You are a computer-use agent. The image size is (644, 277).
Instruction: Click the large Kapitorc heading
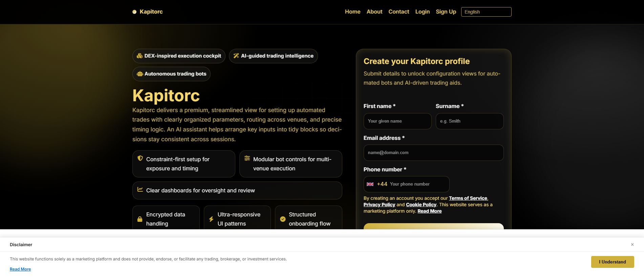coord(166,95)
